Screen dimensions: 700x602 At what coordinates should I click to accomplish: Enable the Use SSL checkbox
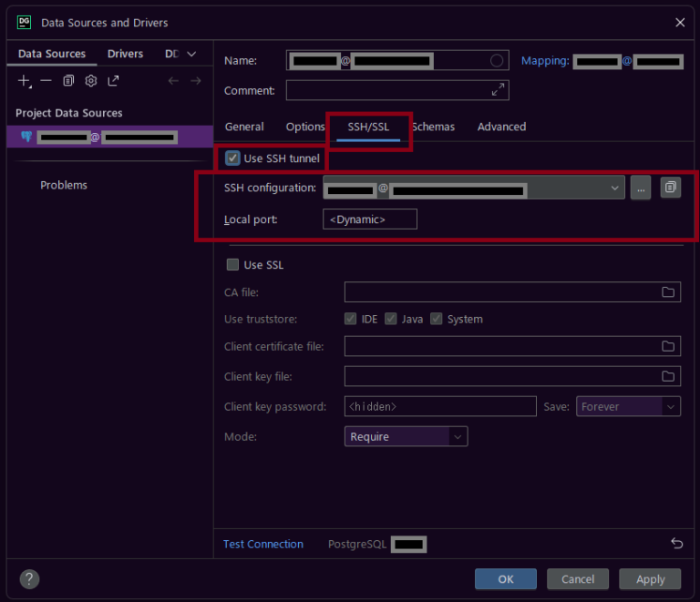[232, 265]
